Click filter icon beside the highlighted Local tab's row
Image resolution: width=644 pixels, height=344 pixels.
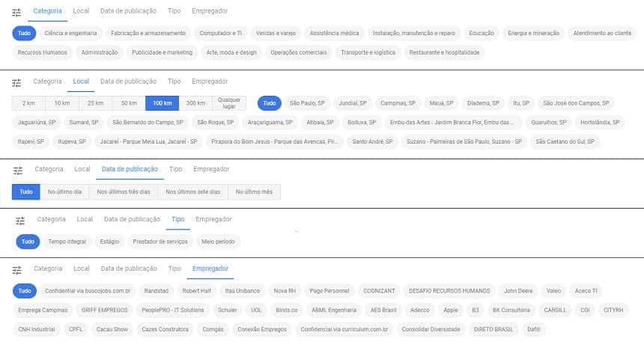16,83
